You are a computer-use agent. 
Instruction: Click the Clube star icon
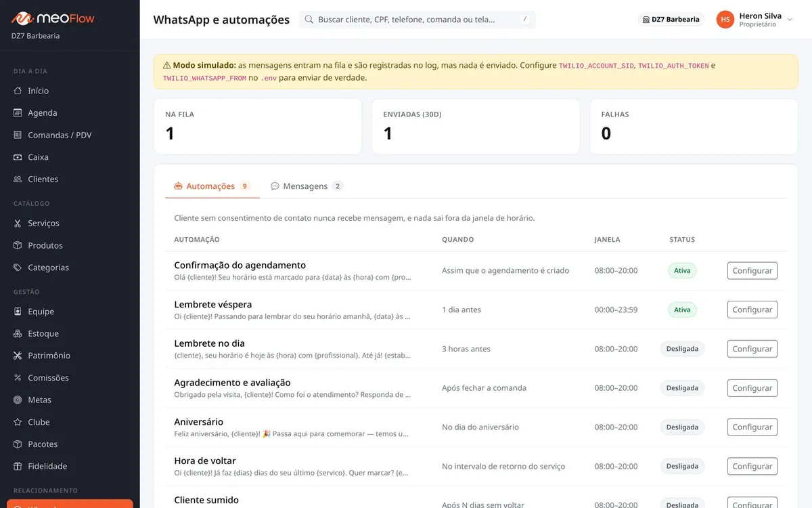click(18, 422)
